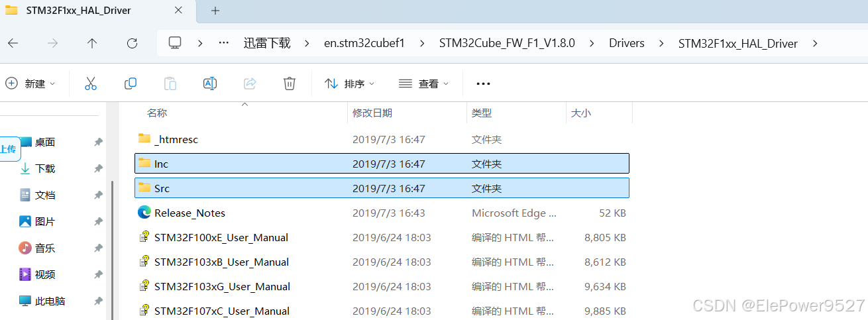868x320 pixels.
Task: Close the STM32F1xx_HAL_Driver tab
Action: (x=178, y=11)
